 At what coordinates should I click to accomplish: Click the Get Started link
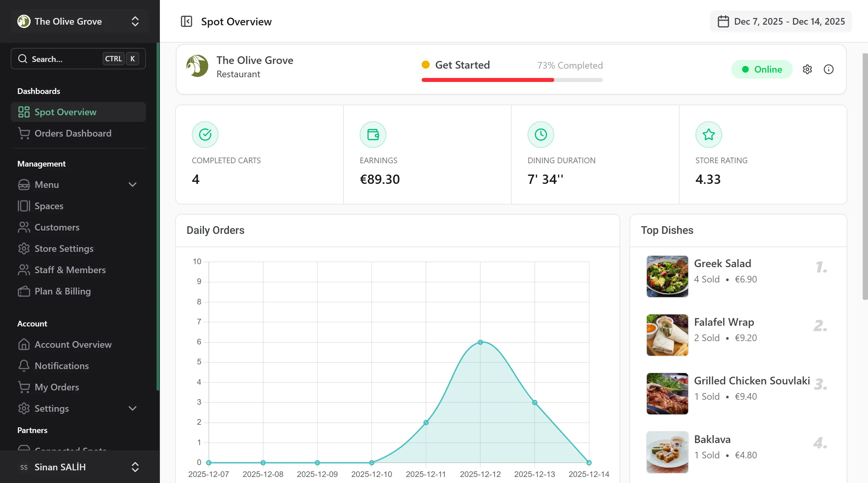(x=462, y=65)
